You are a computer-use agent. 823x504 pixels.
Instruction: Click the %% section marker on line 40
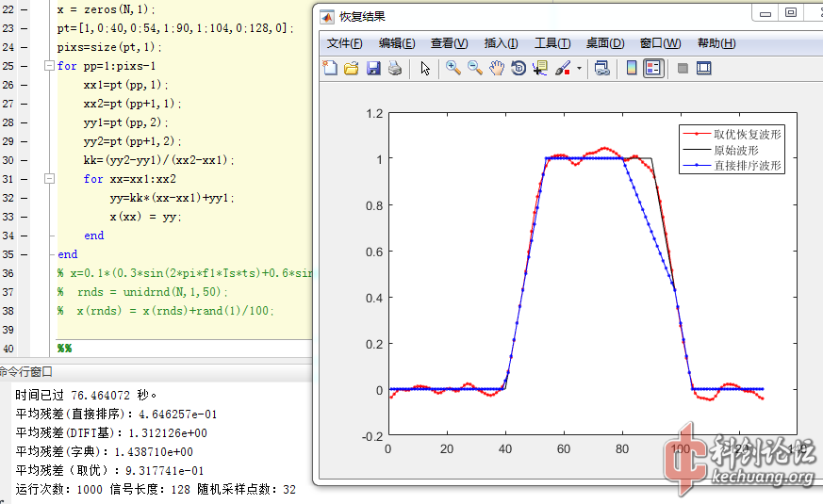click(64, 349)
